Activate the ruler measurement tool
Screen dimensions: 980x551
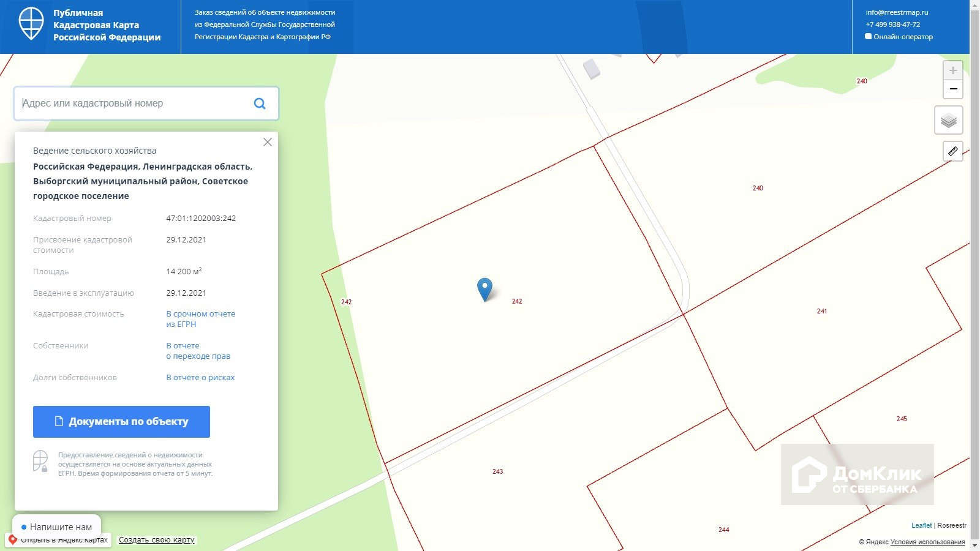953,151
